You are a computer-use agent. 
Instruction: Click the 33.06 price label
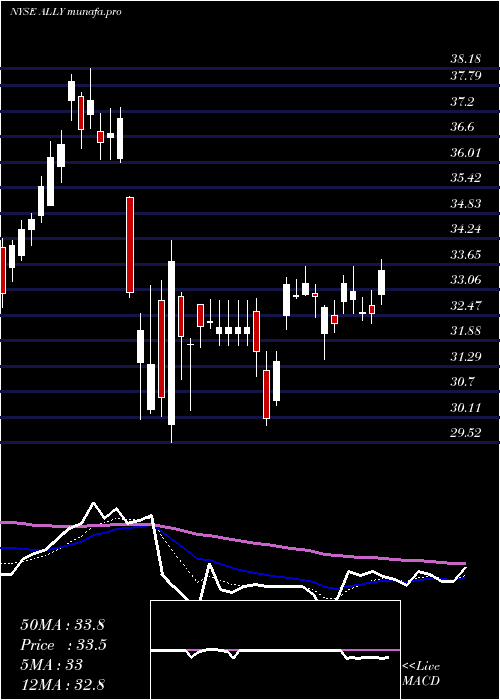[x=465, y=280]
